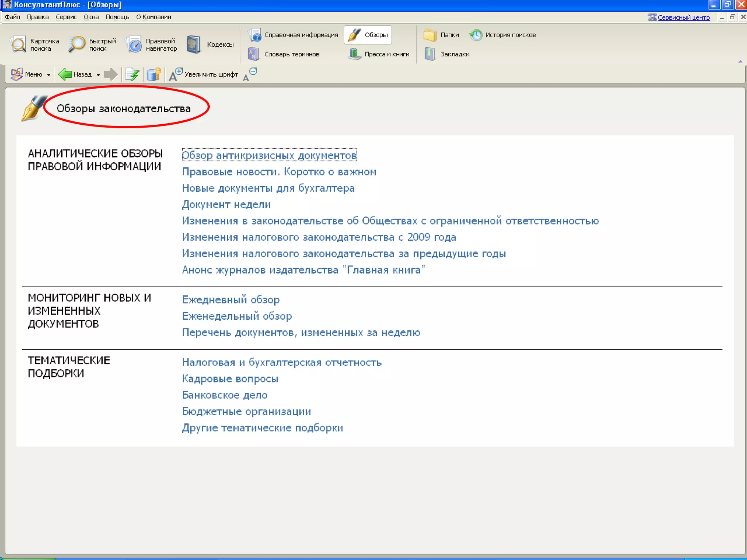This screenshot has height=560, width=747.
Task: Expand the Меню dropdown arrow
Action: click(x=49, y=75)
